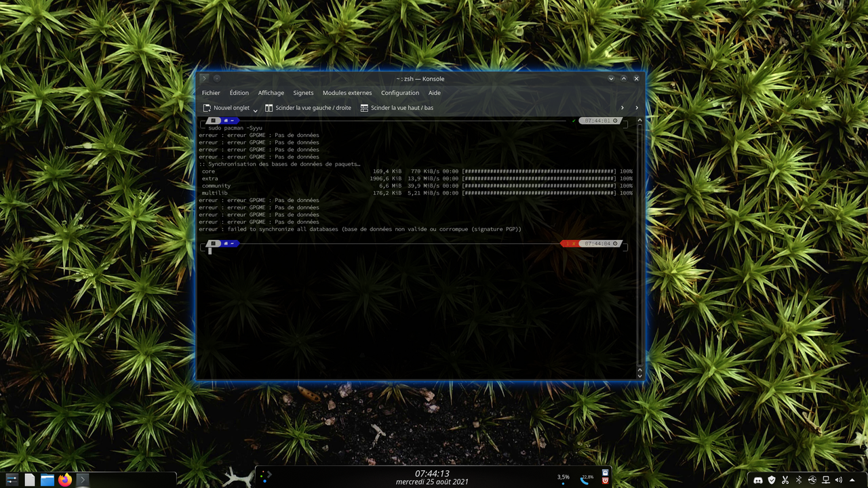Image resolution: width=868 pixels, height=488 pixels.
Task: Mute audio via the volume tray icon
Action: 838,480
